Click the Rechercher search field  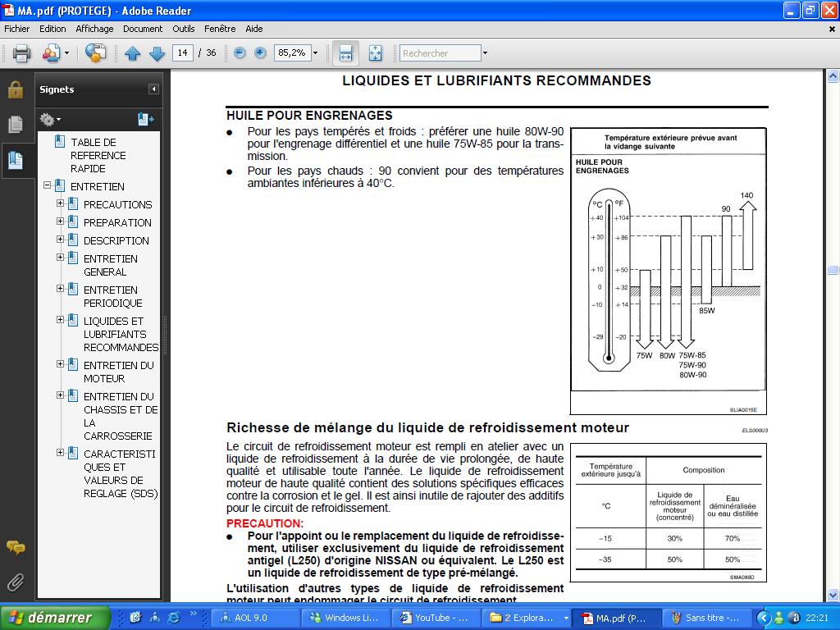[x=441, y=53]
